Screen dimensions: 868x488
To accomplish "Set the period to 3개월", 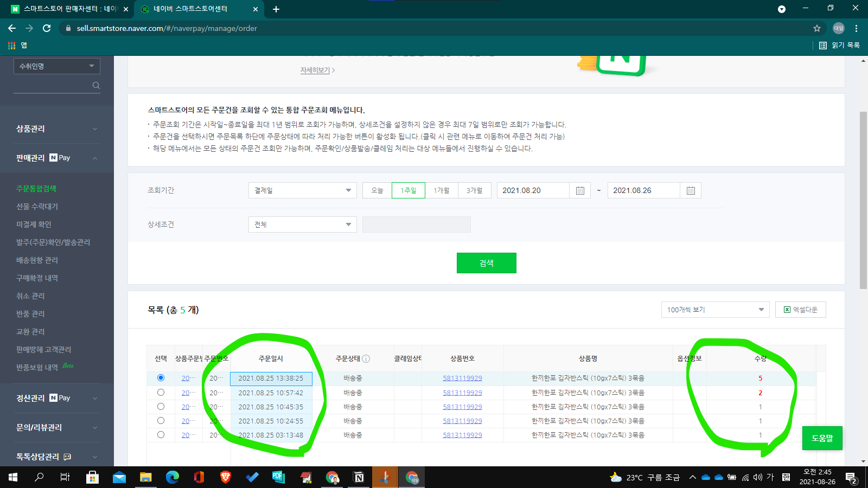I will [x=475, y=190].
